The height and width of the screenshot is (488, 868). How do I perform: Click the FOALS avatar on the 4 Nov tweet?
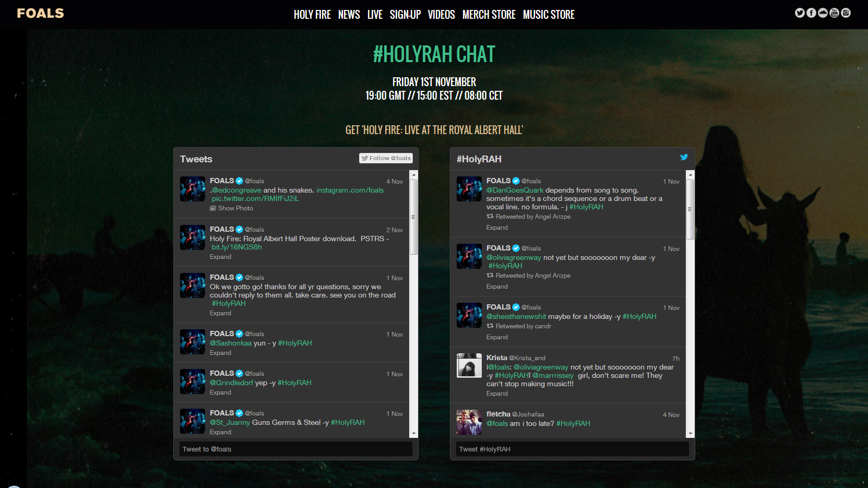click(x=192, y=189)
